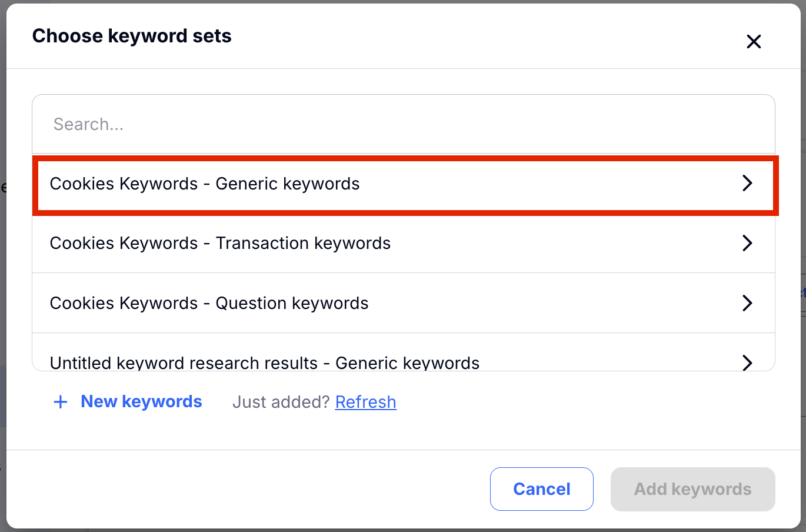Expand chevron on Transaction keywords row

click(x=747, y=243)
